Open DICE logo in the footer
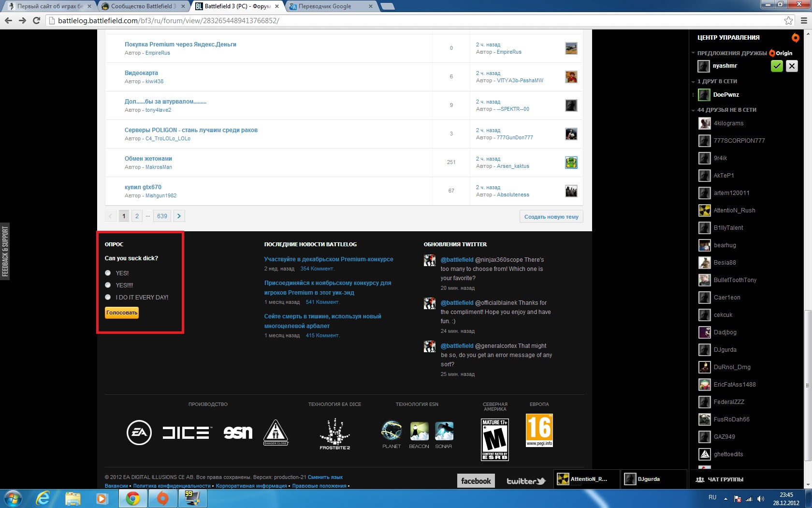The width and height of the screenshot is (812, 508). pyautogui.click(x=187, y=433)
